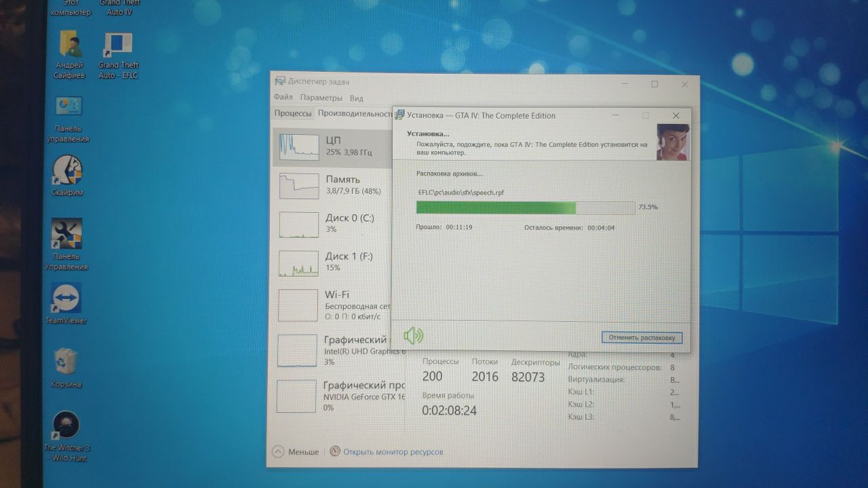Click the Осталось времени: 00:04:04 text
Viewport: 868px width, 488px height.
[570, 228]
